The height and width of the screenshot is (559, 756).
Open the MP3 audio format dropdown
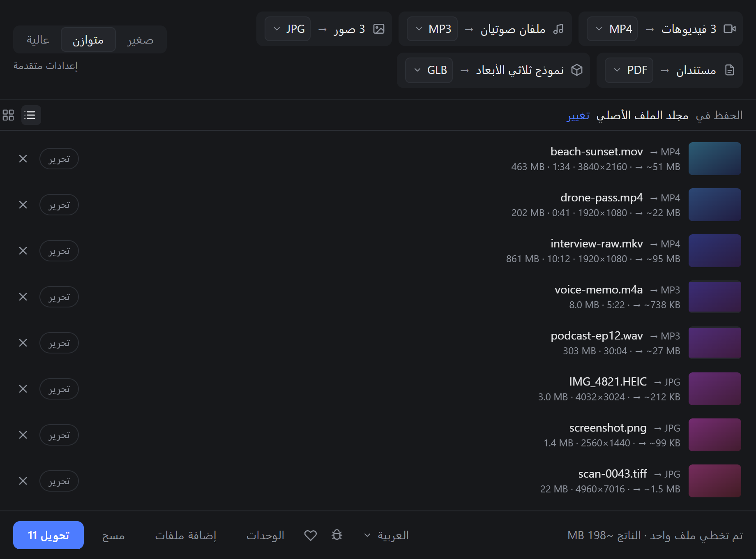(432, 29)
